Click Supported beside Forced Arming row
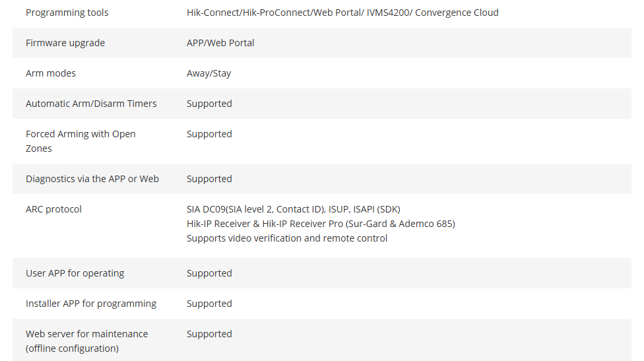644x361 pixels. [209, 134]
